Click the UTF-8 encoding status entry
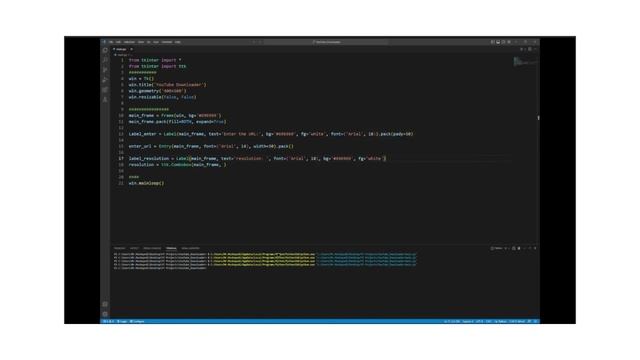The height and width of the screenshot is (360, 640). [480, 322]
